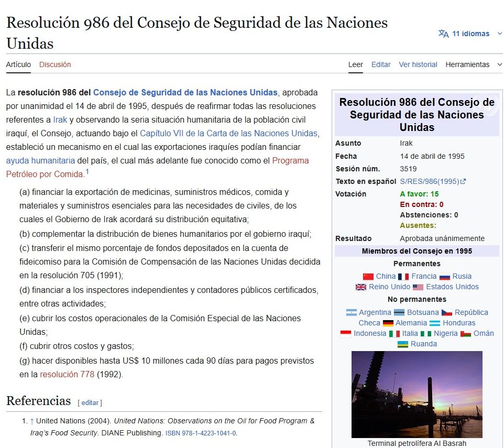Click the Reino Unido flag icon
Image resolution: width=504 pixels, height=448 pixels.
click(x=361, y=287)
